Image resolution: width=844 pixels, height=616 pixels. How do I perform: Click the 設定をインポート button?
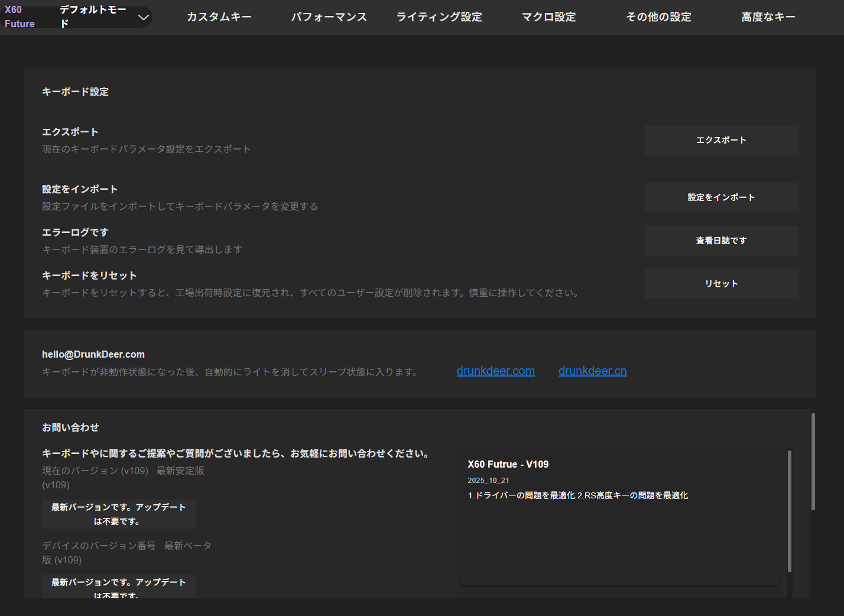point(721,197)
